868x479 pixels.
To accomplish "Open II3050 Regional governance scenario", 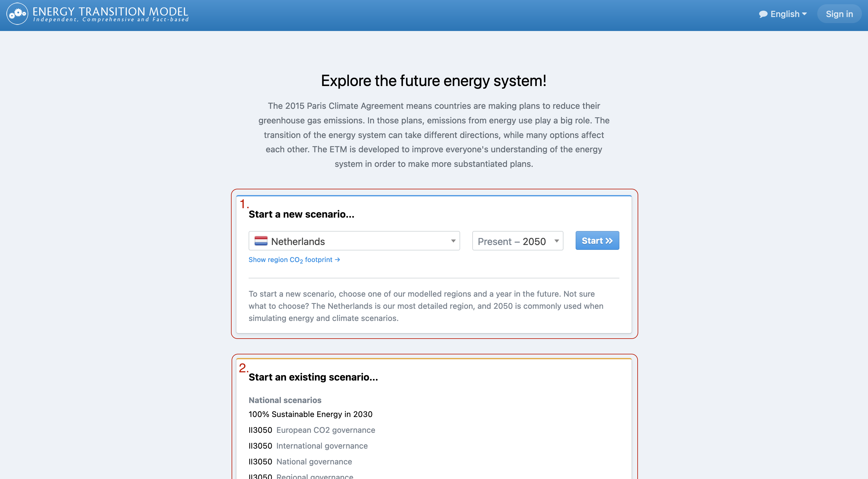I will coord(301,476).
